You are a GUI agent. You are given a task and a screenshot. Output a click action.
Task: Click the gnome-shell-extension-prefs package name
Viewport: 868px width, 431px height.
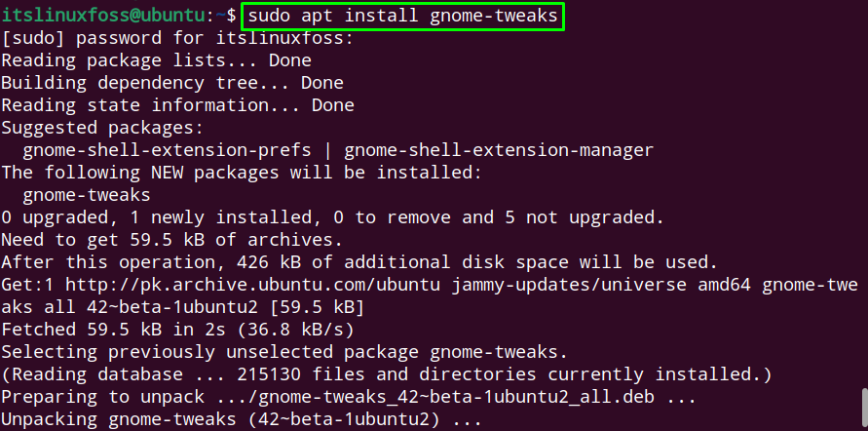tap(167, 150)
